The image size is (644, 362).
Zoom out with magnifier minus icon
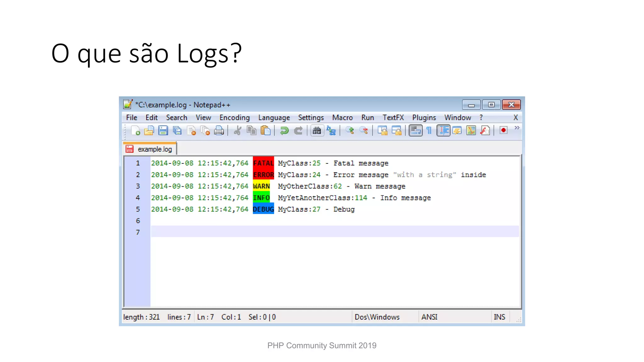click(x=364, y=130)
